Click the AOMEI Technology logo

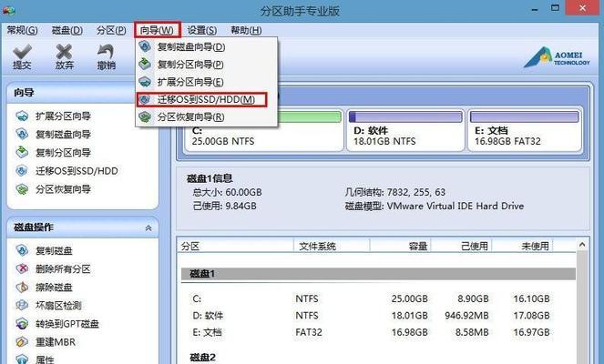pyautogui.click(x=557, y=57)
